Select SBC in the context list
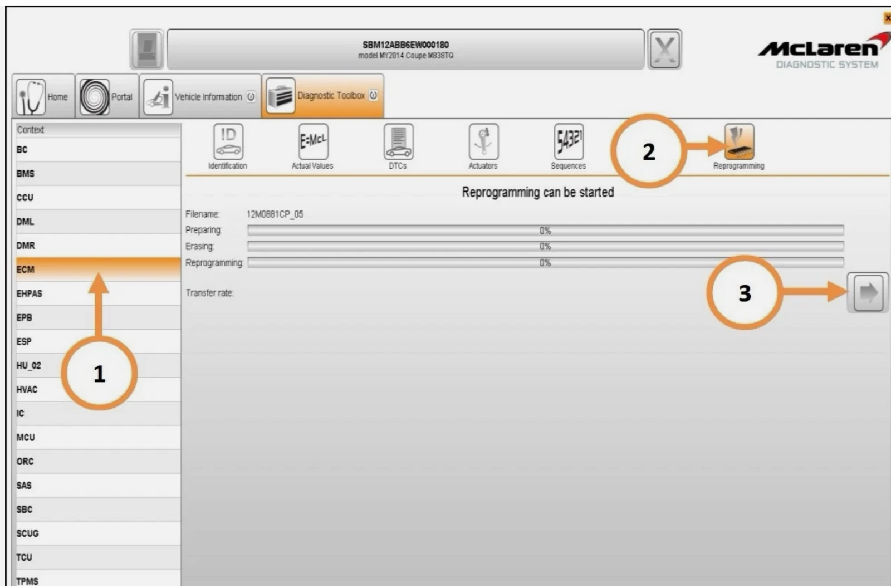 (x=98, y=509)
